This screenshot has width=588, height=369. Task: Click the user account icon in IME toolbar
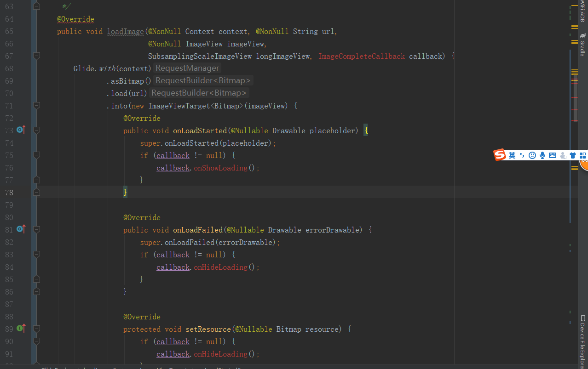(x=563, y=155)
